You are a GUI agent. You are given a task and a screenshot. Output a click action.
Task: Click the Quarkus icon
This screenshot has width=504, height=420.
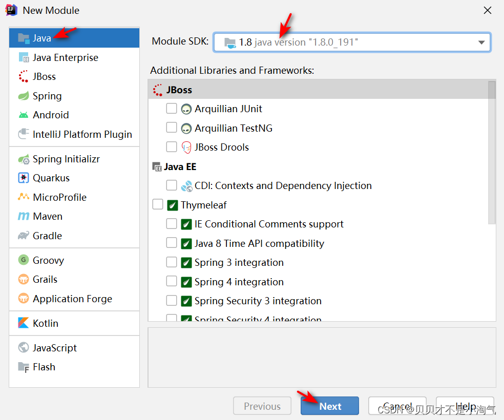tap(24, 178)
